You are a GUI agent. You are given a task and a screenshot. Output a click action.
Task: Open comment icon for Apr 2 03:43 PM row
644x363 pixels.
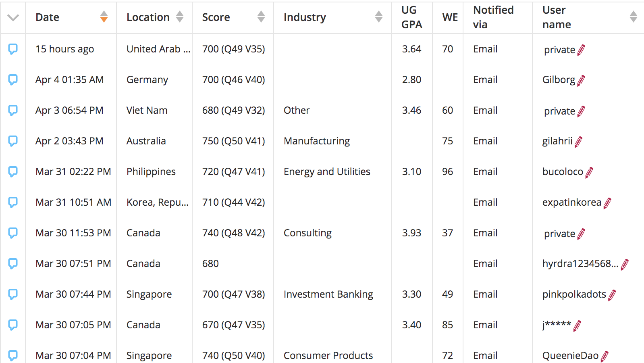coord(13,141)
